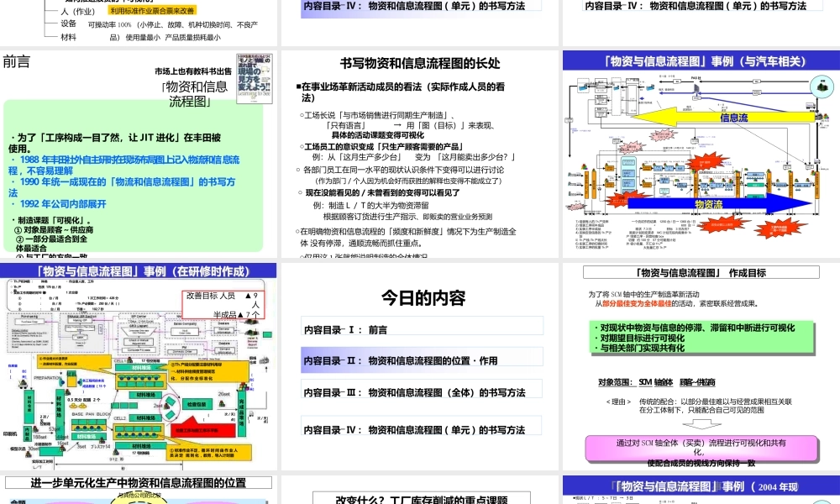Click the 在事业场革新活动成员的看法 heading
This screenshot has height=504, width=840.
[400, 92]
